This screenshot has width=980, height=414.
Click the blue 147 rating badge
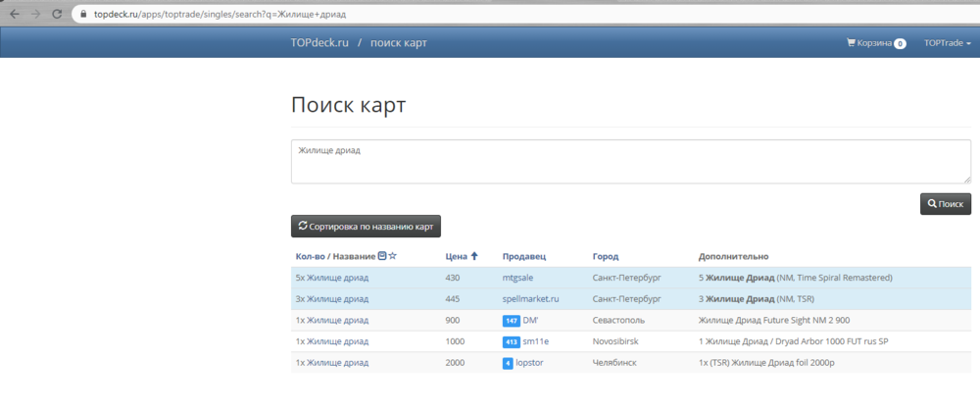pyautogui.click(x=511, y=321)
